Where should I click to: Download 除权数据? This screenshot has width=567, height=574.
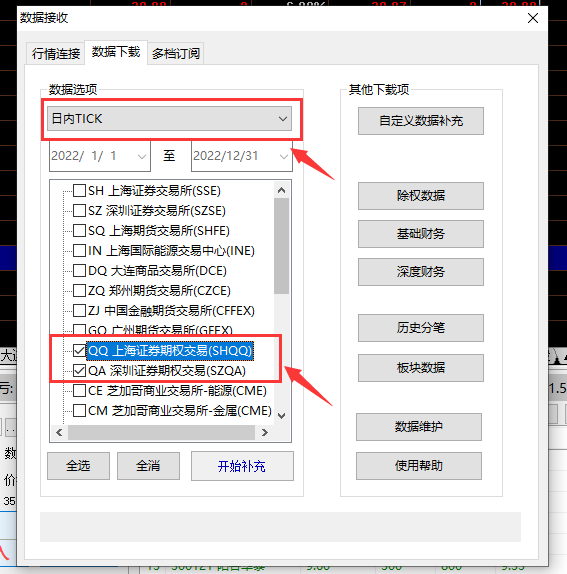(421, 196)
